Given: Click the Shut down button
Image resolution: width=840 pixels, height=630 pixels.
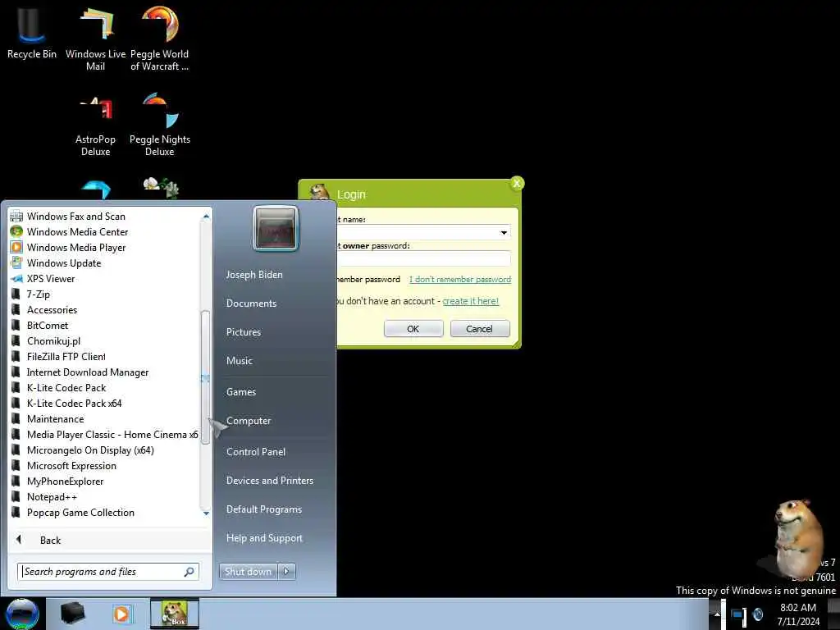Looking at the screenshot, I should (x=248, y=572).
